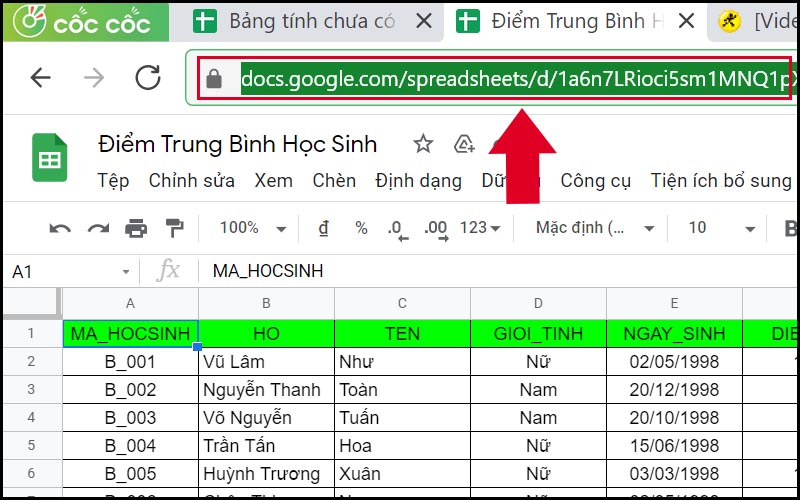This screenshot has width=800, height=500.
Task: Select column C header
Action: point(402,304)
